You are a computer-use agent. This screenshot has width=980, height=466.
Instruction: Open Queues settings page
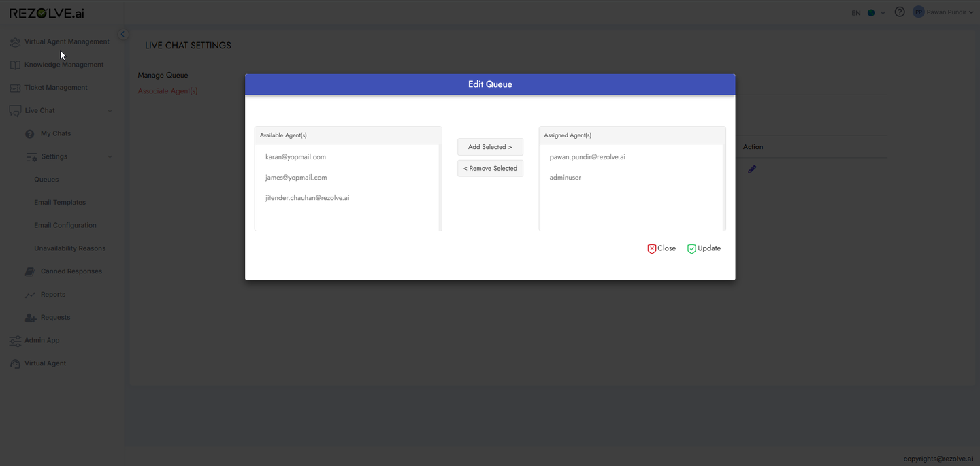click(x=46, y=180)
